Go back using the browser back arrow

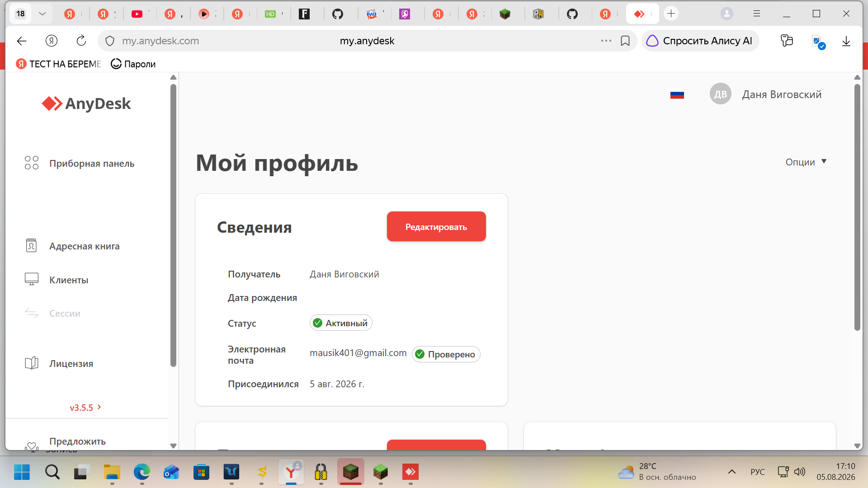pos(22,41)
